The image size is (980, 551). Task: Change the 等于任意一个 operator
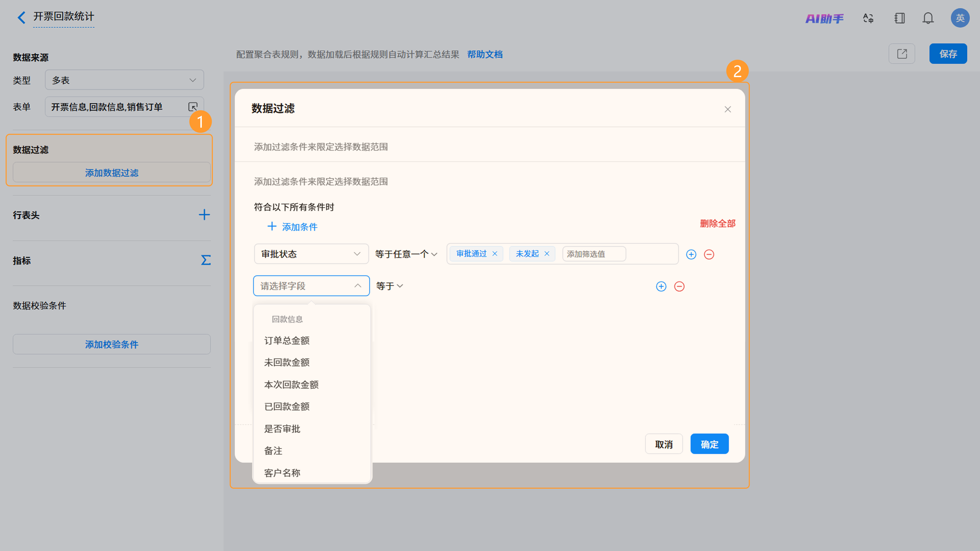click(x=406, y=254)
